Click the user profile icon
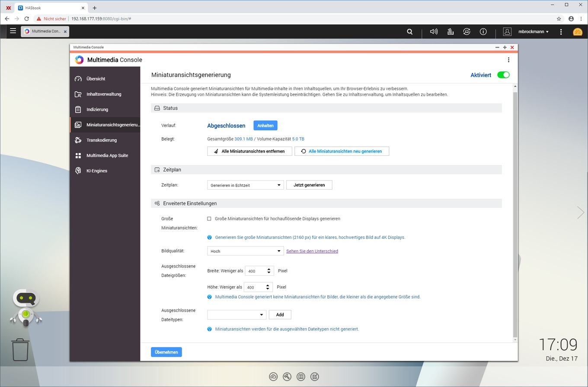This screenshot has height=387, width=588. point(507,32)
